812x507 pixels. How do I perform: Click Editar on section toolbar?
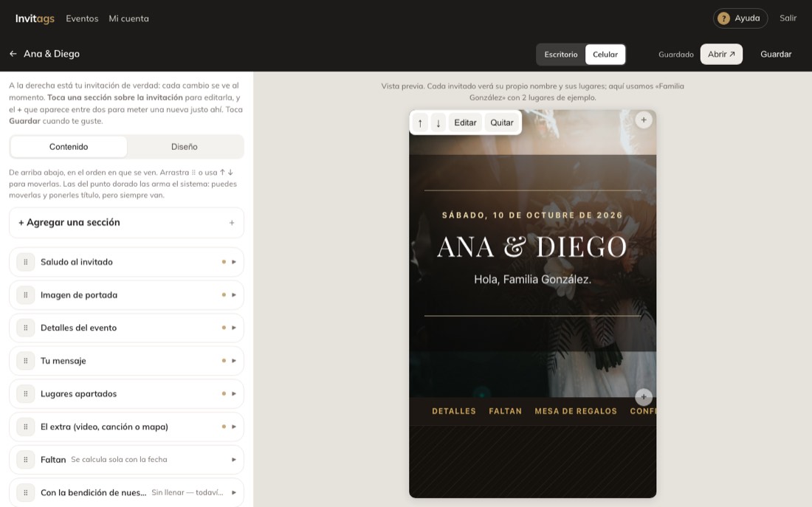[465, 123]
